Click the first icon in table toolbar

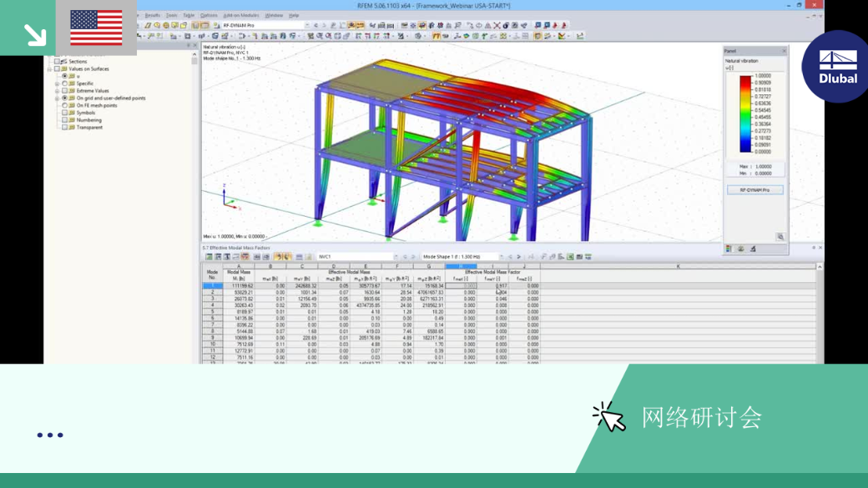[209, 257]
